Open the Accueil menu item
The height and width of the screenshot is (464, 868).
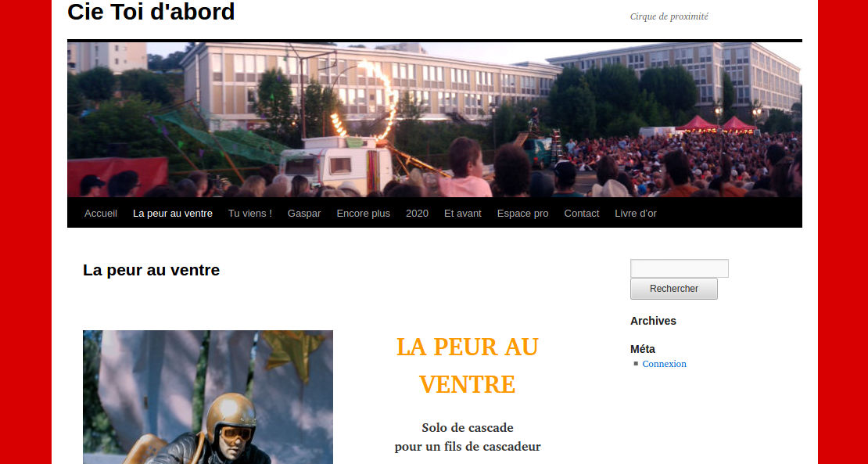tap(101, 213)
